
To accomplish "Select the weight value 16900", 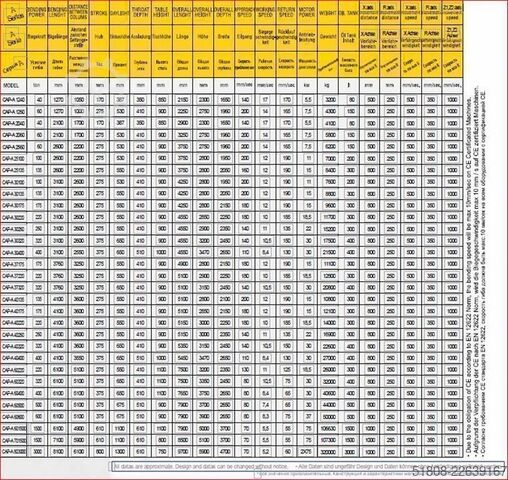I will (330, 334).
